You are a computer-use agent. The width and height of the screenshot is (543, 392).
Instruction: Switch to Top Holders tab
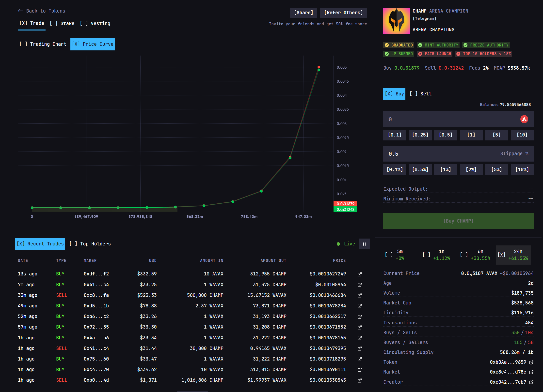pos(90,244)
